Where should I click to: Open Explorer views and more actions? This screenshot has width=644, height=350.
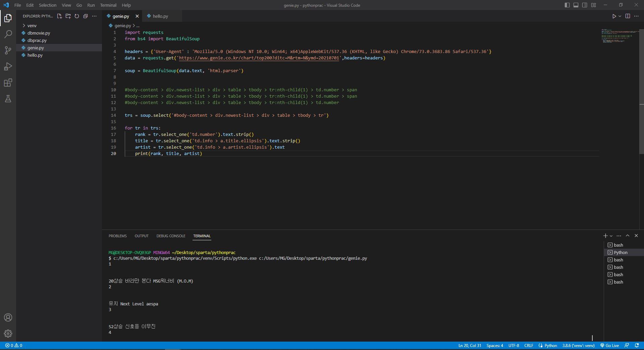pos(94,16)
